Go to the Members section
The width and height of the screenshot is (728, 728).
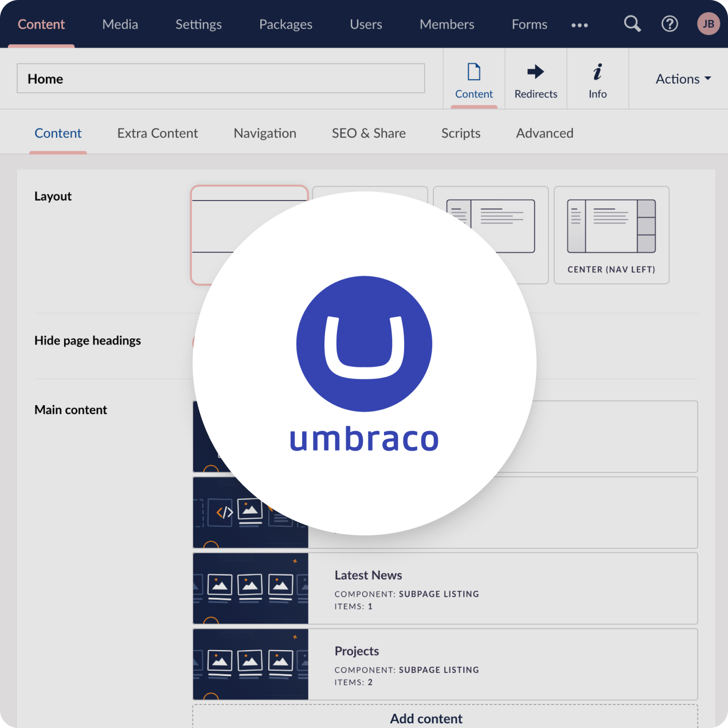click(447, 24)
